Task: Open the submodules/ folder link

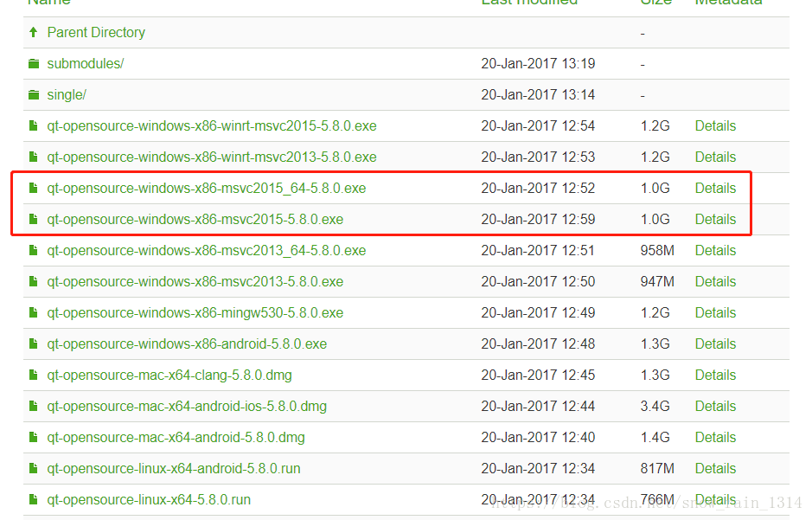Action: pos(86,64)
